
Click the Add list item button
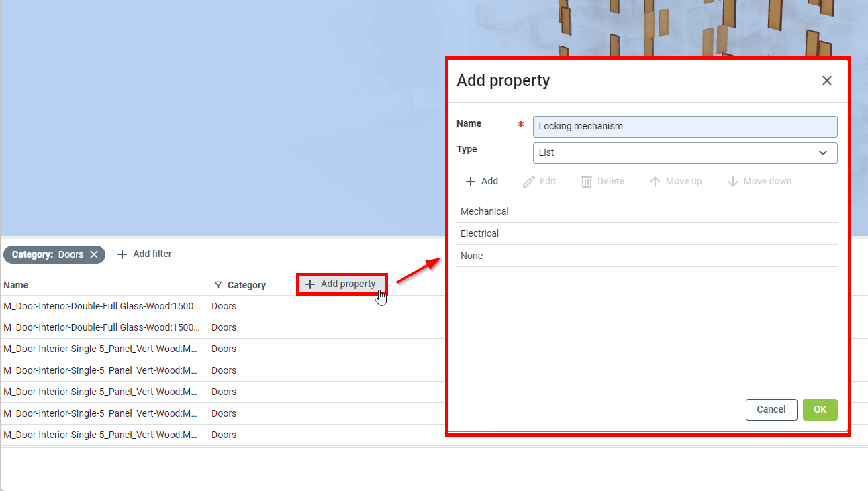pos(482,182)
